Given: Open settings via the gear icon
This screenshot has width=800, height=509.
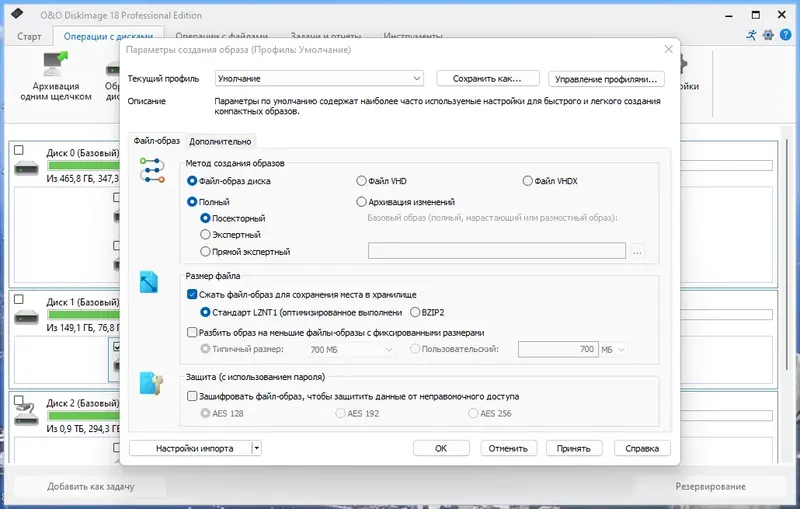Looking at the screenshot, I should (x=768, y=35).
